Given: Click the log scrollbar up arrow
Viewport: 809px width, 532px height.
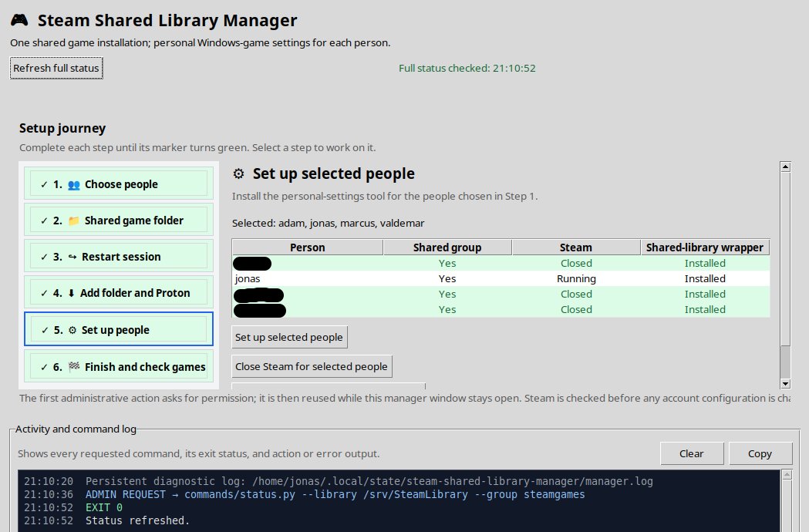Looking at the screenshot, I should coord(787,475).
